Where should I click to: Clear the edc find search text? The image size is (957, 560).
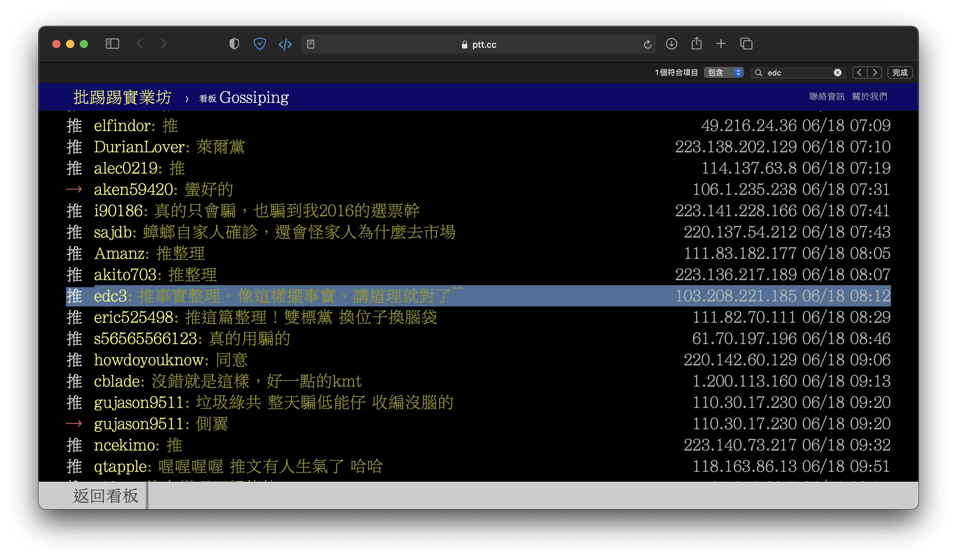(x=837, y=72)
